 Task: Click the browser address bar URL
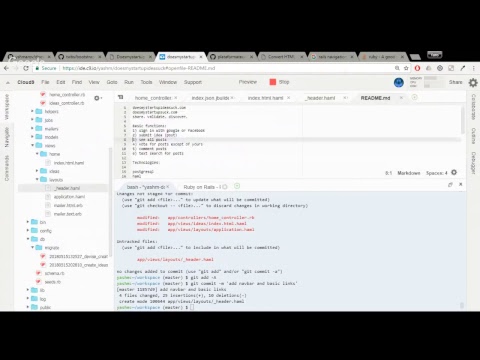(x=139, y=68)
